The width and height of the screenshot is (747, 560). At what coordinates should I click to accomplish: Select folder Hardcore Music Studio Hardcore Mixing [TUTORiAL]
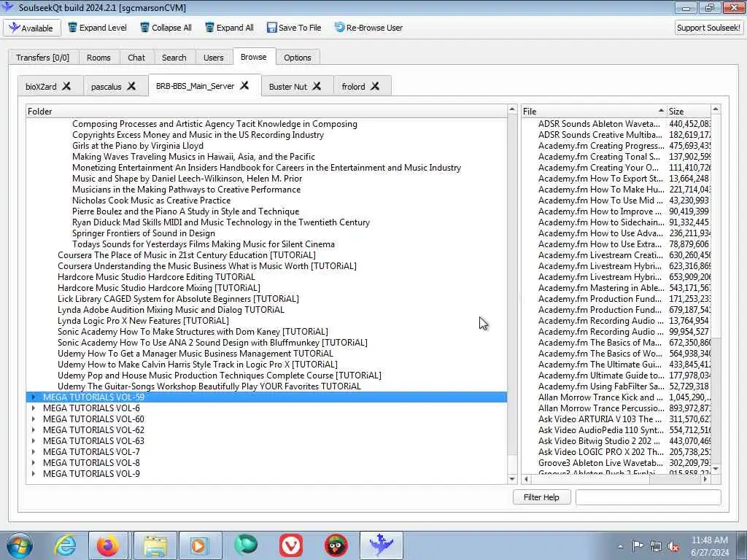[x=158, y=288]
